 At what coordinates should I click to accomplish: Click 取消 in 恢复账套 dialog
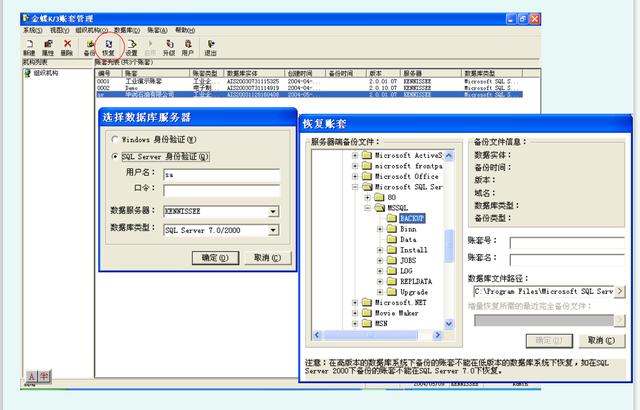pos(602,341)
